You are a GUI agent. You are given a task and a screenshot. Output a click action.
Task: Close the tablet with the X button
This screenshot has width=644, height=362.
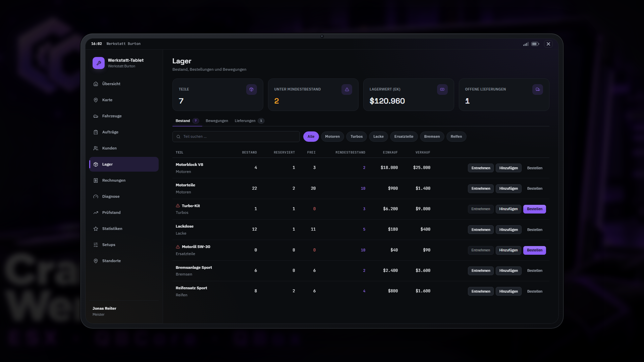[x=548, y=44]
